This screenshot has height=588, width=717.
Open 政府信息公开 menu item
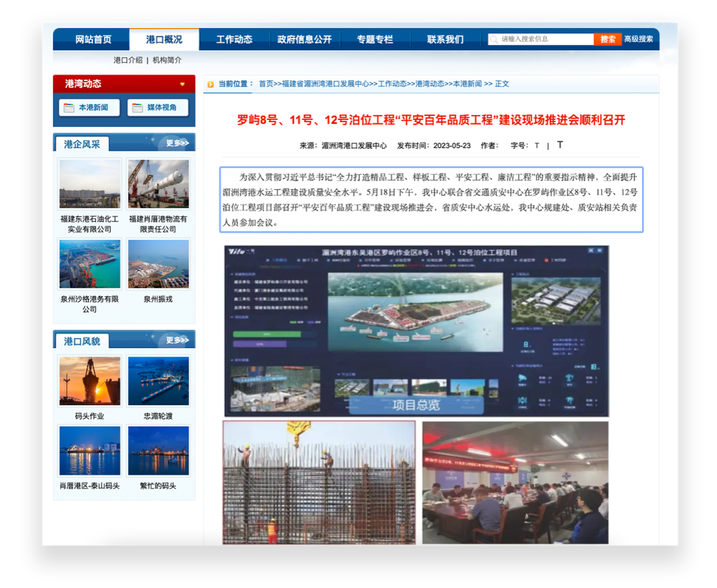coord(304,40)
